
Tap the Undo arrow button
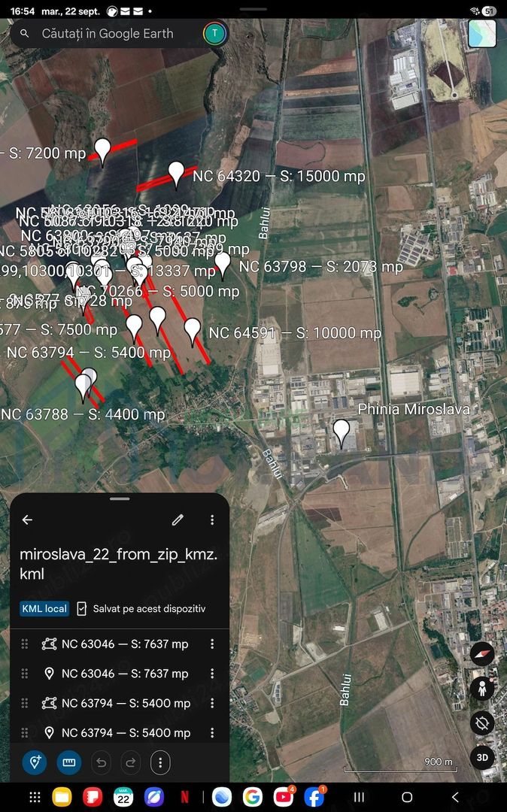[101, 762]
